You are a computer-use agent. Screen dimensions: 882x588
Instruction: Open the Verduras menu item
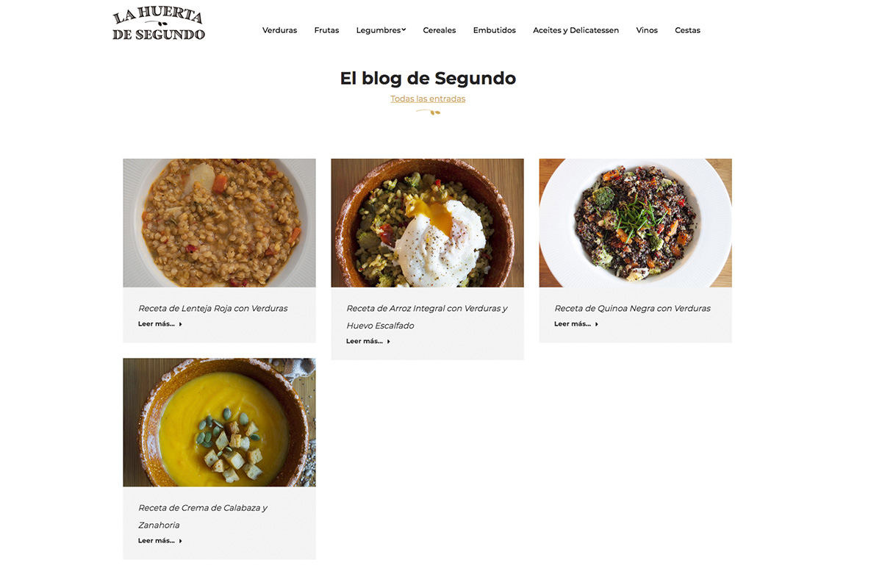[279, 30]
